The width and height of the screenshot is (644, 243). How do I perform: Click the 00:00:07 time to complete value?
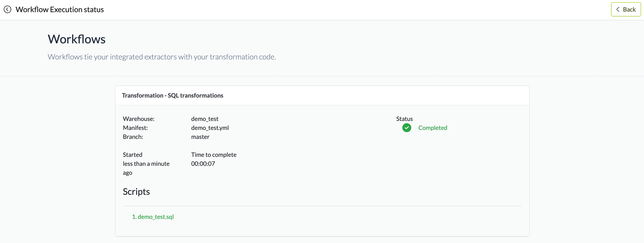click(203, 163)
